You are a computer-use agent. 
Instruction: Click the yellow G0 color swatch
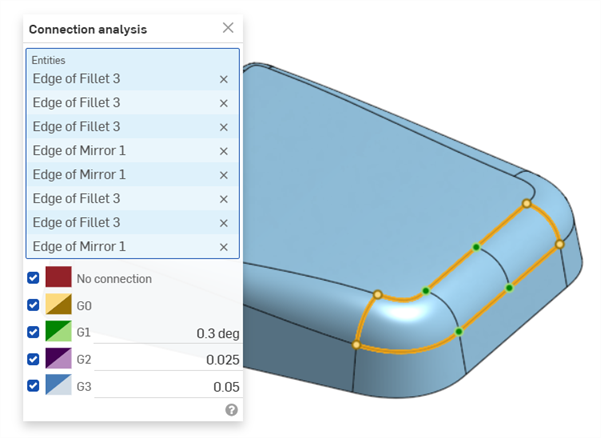tap(58, 305)
